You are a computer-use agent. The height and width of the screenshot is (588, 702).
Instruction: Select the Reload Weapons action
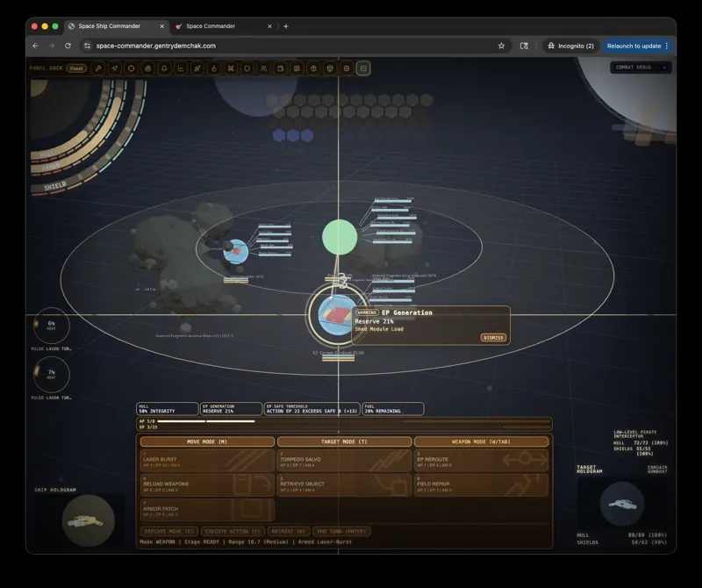(207, 485)
